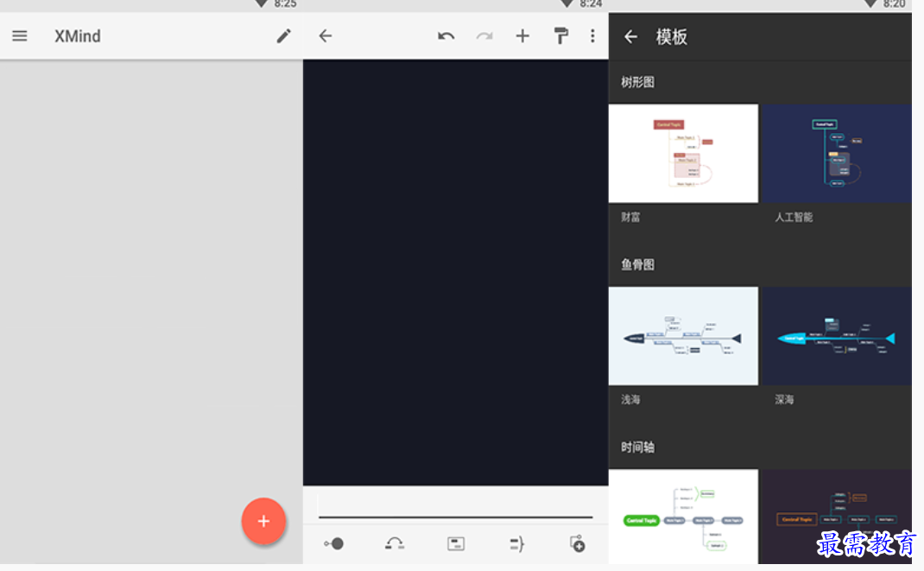Screen dimensions: 924x571
Task: Select the 财富 tree template thumbnail
Action: (x=683, y=153)
